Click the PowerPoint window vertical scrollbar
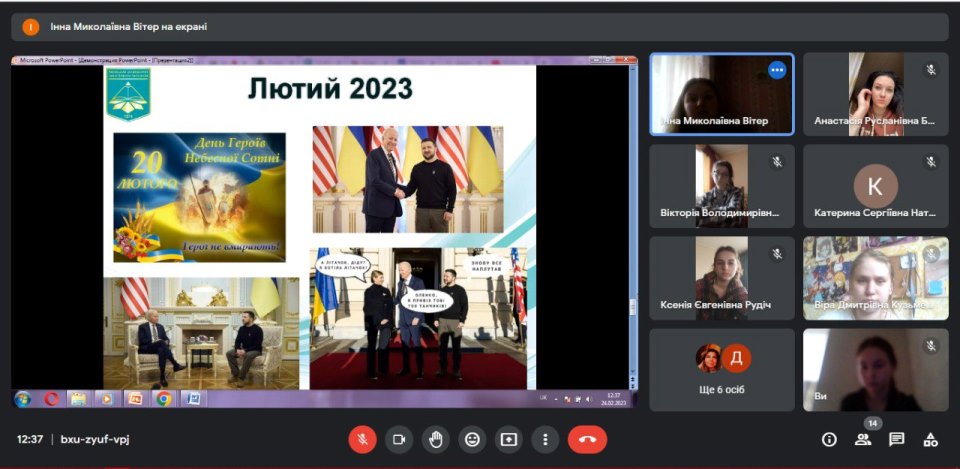 tap(633, 227)
